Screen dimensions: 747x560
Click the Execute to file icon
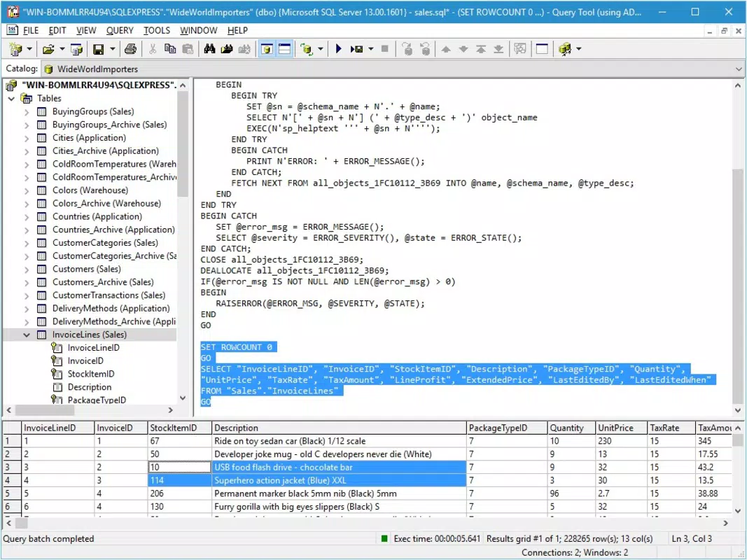357,49
